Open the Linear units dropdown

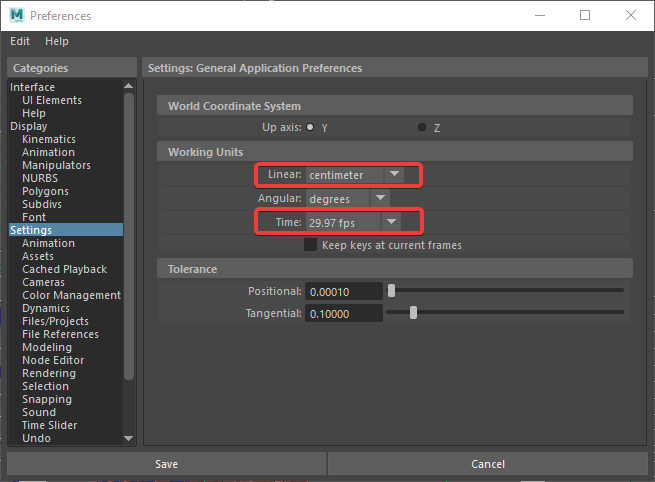click(x=355, y=175)
